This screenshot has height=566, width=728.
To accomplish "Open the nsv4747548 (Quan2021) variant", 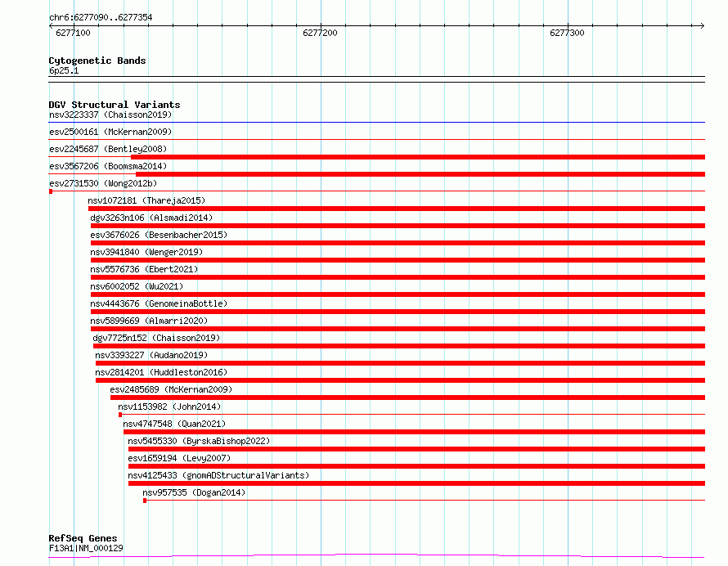I will click(x=174, y=424).
